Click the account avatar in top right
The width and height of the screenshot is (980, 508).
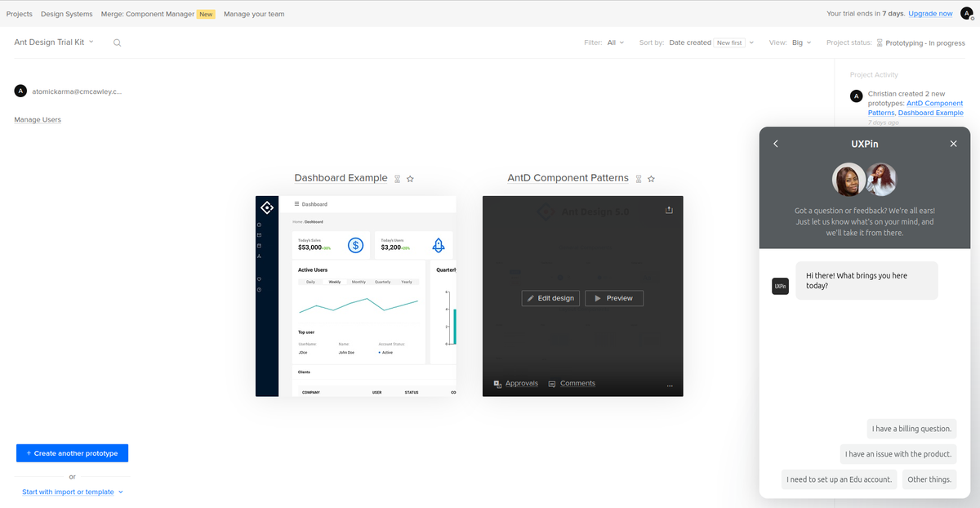(x=966, y=13)
